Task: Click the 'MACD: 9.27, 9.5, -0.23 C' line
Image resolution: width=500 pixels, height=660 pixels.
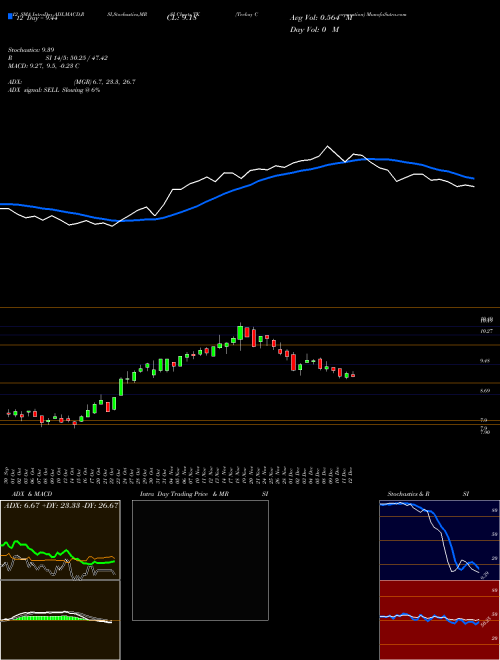Action: click(44, 66)
